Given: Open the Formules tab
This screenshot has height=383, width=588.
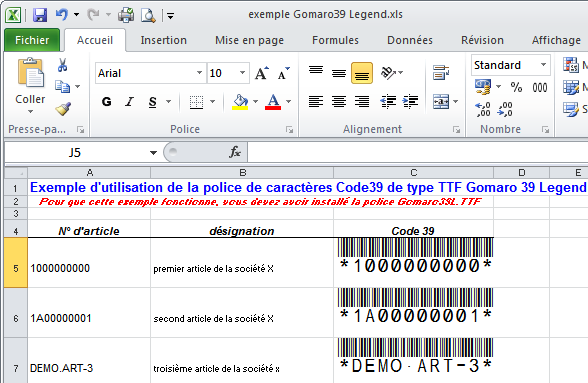Looking at the screenshot, I should tap(335, 40).
